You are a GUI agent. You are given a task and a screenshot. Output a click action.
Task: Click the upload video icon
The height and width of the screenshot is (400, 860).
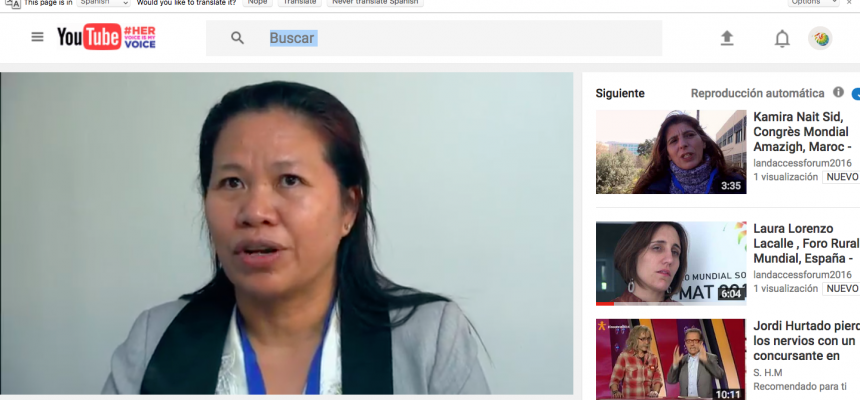[727, 38]
